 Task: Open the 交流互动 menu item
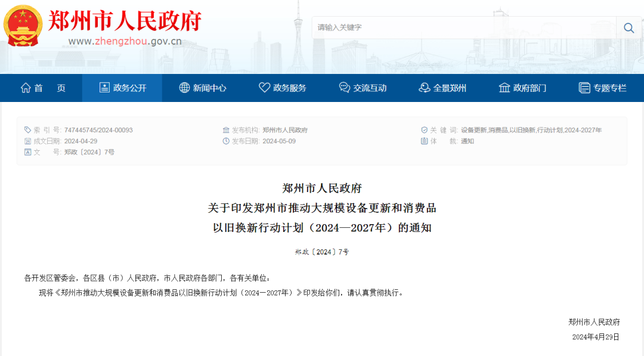point(362,88)
